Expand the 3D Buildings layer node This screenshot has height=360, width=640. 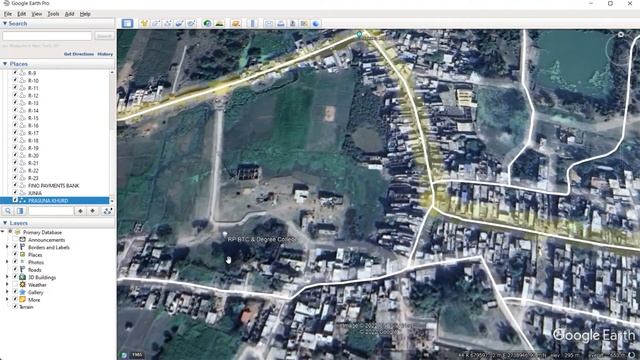point(7,277)
